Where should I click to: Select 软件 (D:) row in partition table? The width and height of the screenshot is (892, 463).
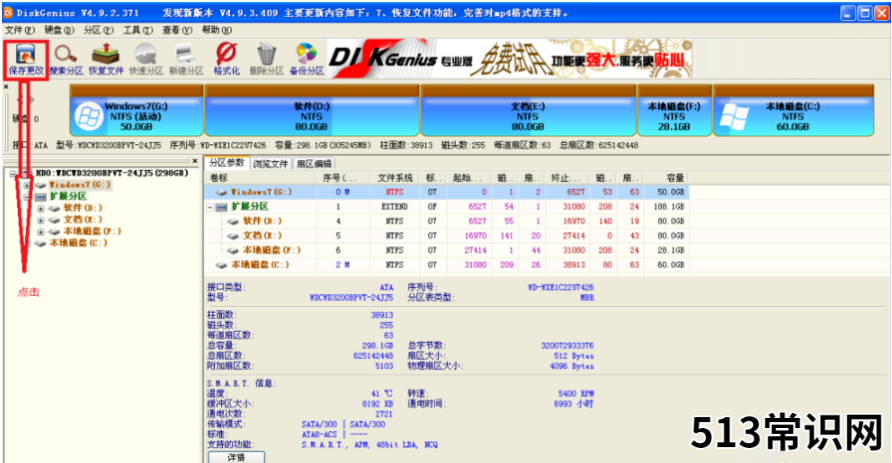pyautogui.click(x=447, y=221)
